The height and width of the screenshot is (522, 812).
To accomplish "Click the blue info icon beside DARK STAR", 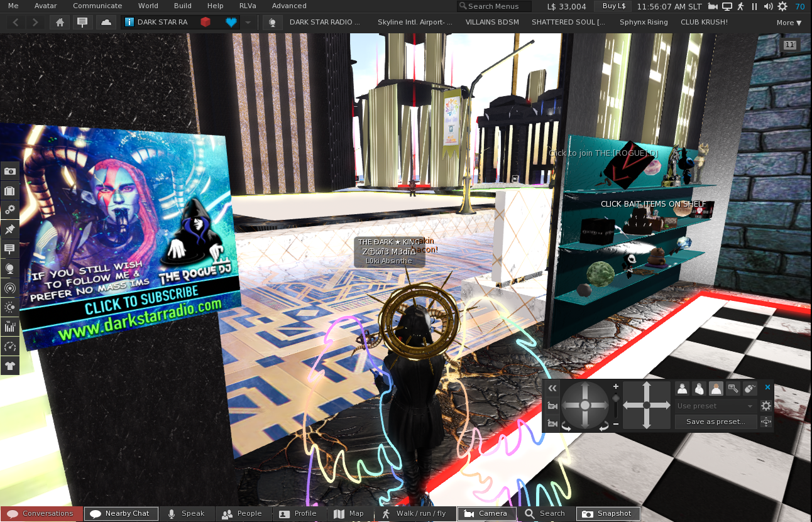I will tap(129, 23).
